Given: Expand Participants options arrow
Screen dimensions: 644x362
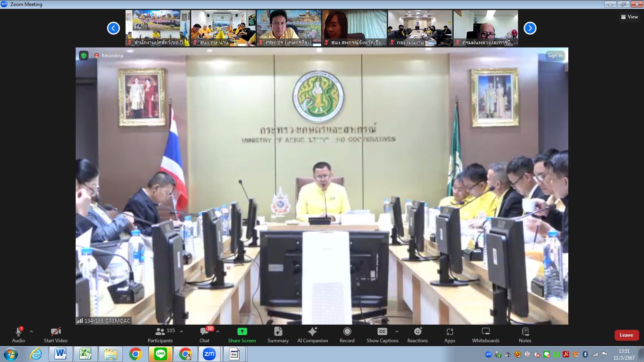Looking at the screenshot, I should coord(182,331).
